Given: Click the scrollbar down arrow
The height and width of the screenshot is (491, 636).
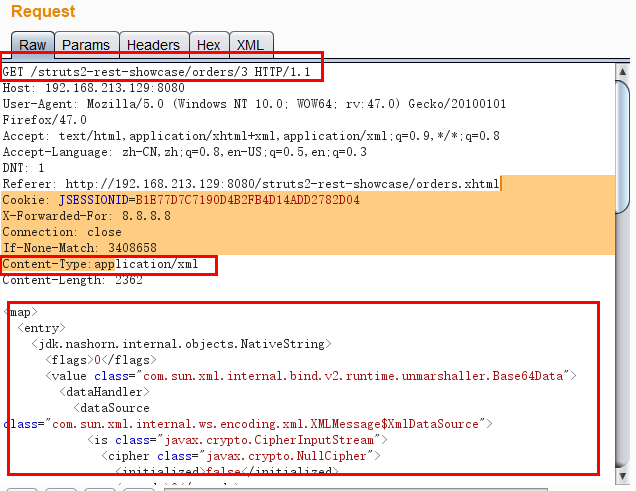Looking at the screenshot, I should [x=622, y=476].
